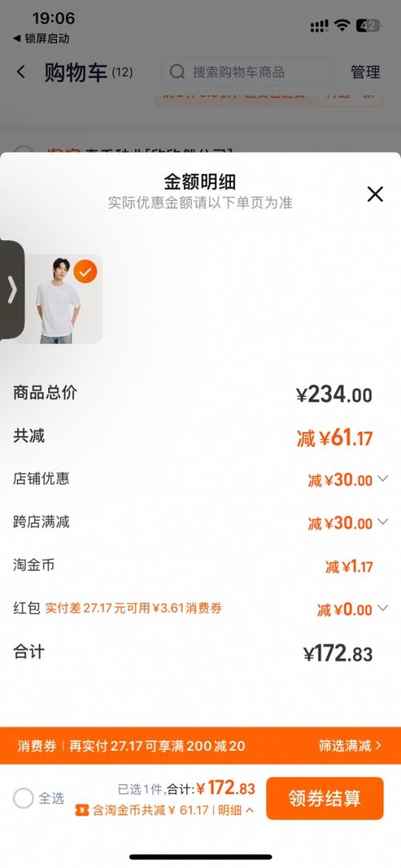The image size is (401, 868).
Task: Tap the 领券结算 checkout button
Action: pyautogui.click(x=325, y=798)
